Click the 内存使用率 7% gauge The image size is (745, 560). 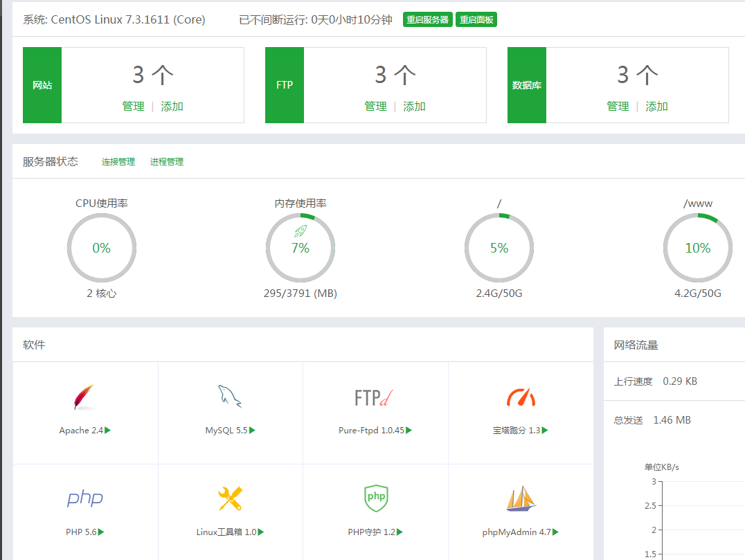point(300,248)
